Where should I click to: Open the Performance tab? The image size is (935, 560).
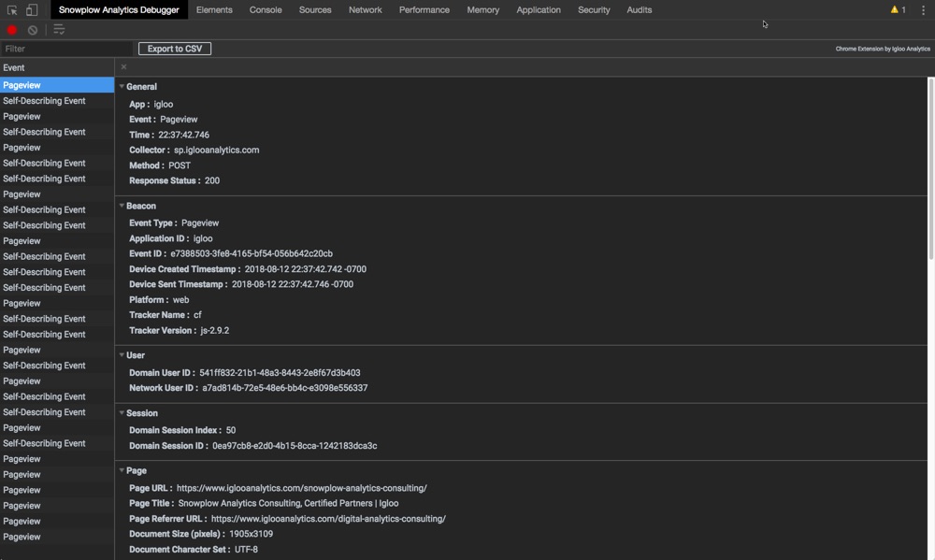[x=424, y=9]
